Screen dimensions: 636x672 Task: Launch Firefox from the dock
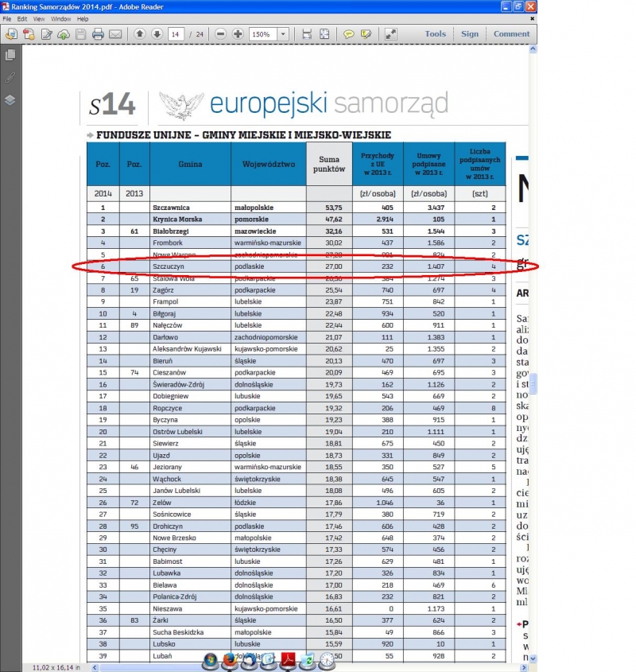(x=230, y=660)
